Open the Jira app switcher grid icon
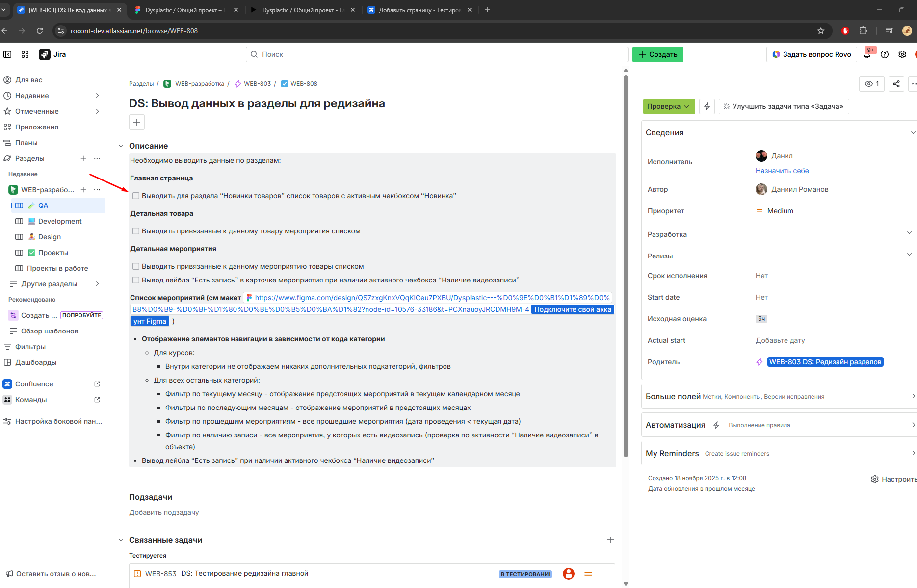 (25, 54)
